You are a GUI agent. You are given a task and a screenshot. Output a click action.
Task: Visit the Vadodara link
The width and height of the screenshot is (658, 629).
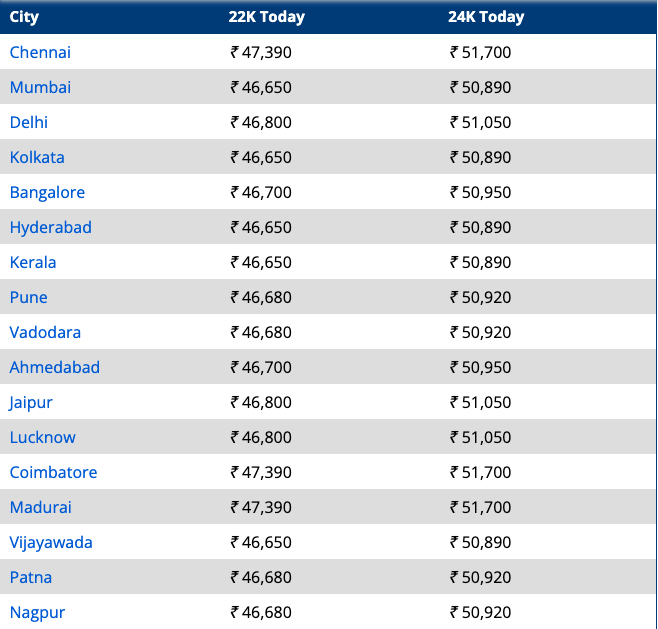(45, 332)
